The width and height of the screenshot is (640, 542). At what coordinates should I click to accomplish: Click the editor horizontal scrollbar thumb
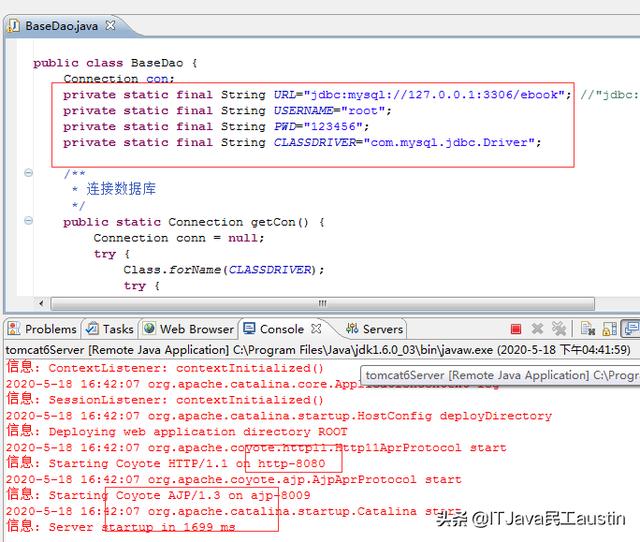click(322, 304)
